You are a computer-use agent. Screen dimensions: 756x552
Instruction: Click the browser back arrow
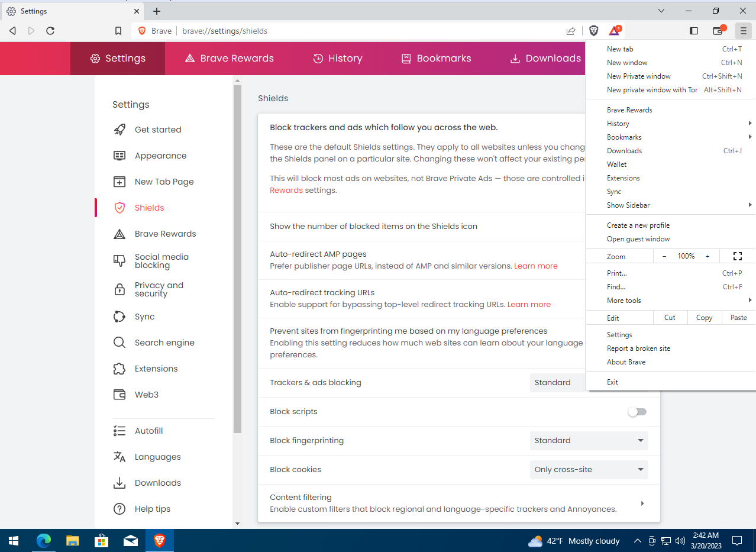(12, 31)
